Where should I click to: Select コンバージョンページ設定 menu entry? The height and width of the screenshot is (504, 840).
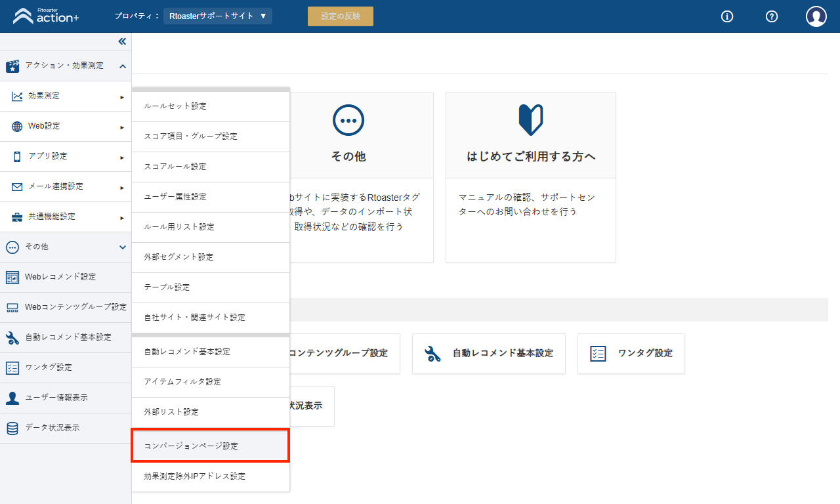[x=211, y=446]
